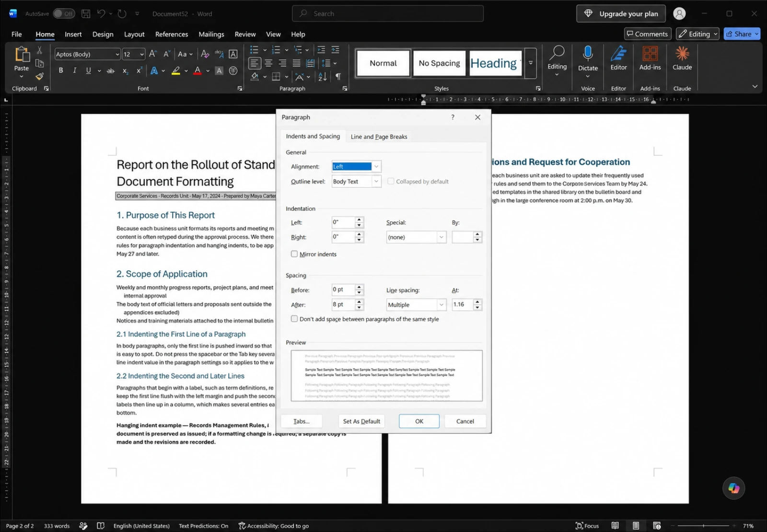767x532 pixels.
Task: Increase indent in ribbon
Action: coord(335,49)
